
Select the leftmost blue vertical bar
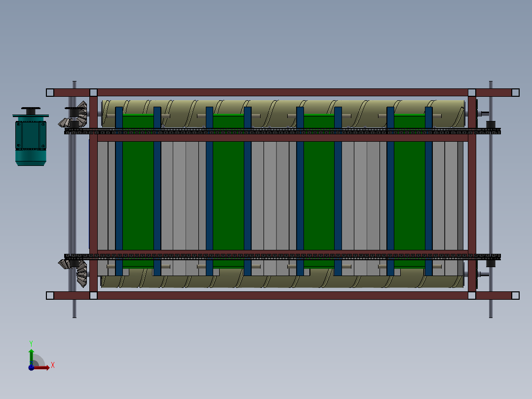(x=119, y=191)
